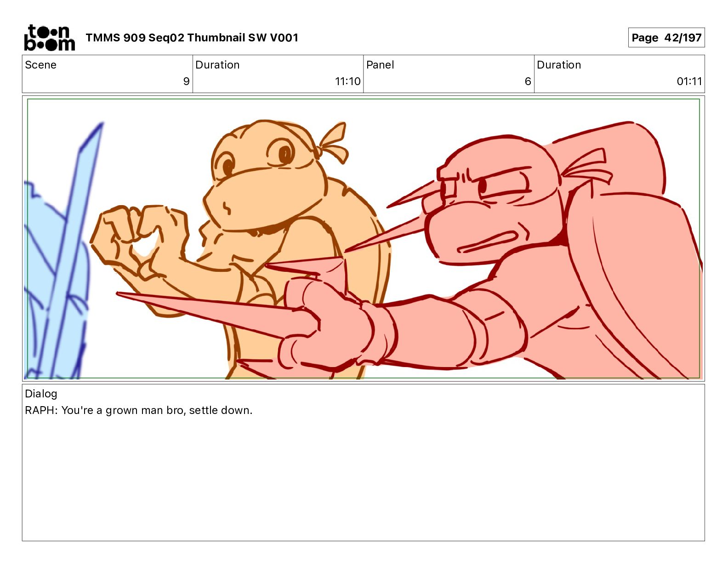Click the 'Page 42/197' box

tap(666, 38)
